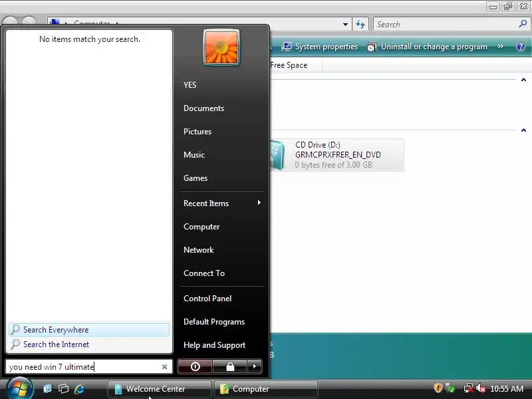
Task: Click the user account flower picture
Action: pyautogui.click(x=221, y=47)
